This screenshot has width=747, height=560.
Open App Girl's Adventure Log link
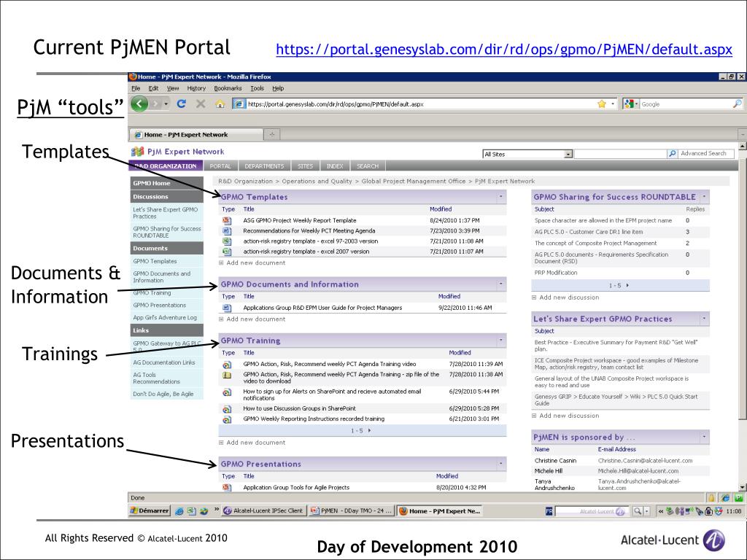[x=165, y=318]
